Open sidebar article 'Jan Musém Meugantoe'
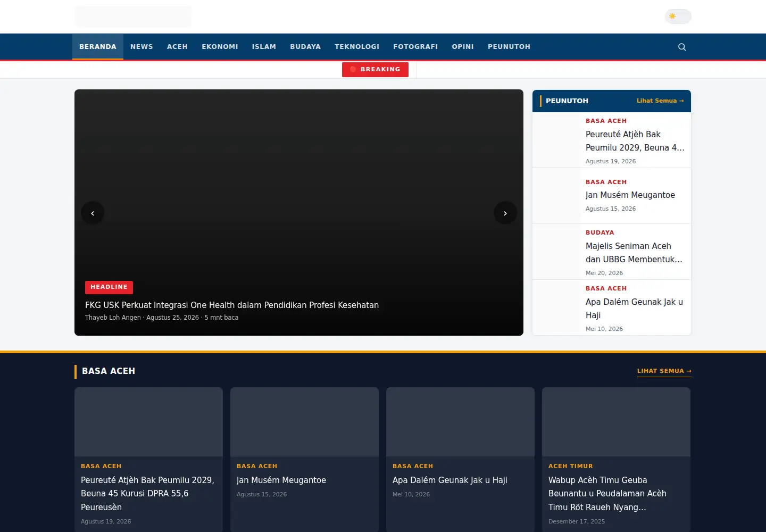Viewport: 766px width, 532px height. click(630, 195)
